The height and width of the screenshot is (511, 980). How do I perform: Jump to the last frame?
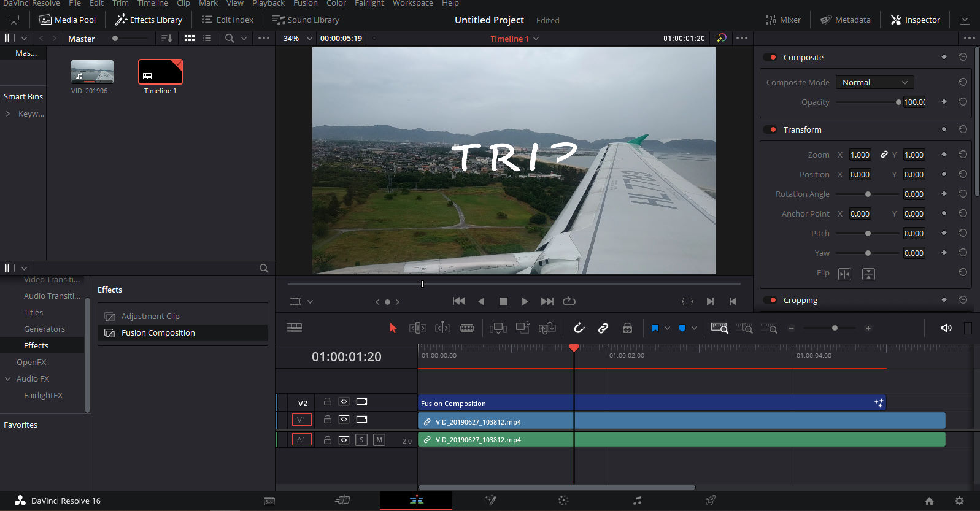(x=547, y=301)
